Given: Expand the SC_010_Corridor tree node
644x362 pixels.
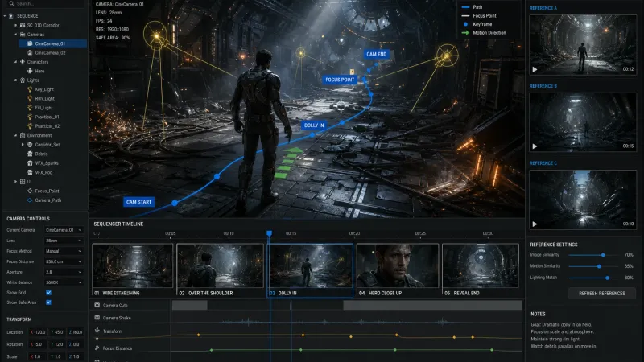Looking at the screenshot, I should pos(16,25).
